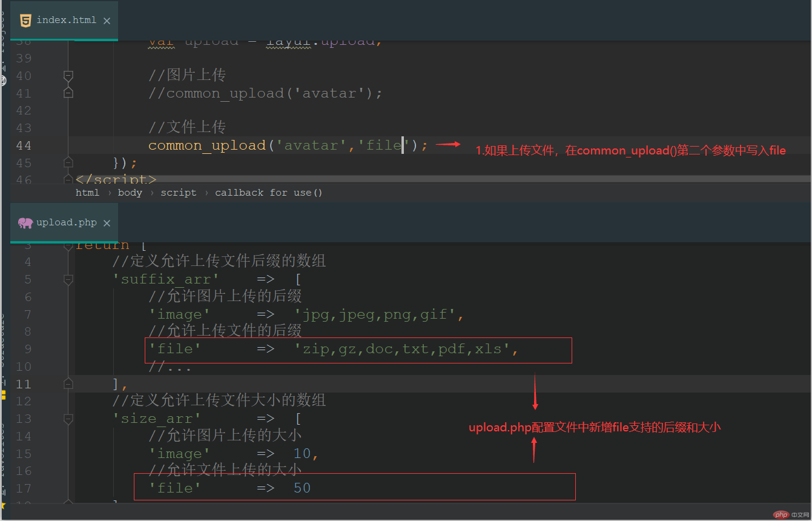Click the '//...' comment on line 10
This screenshot has width=812, height=521.
click(x=171, y=367)
